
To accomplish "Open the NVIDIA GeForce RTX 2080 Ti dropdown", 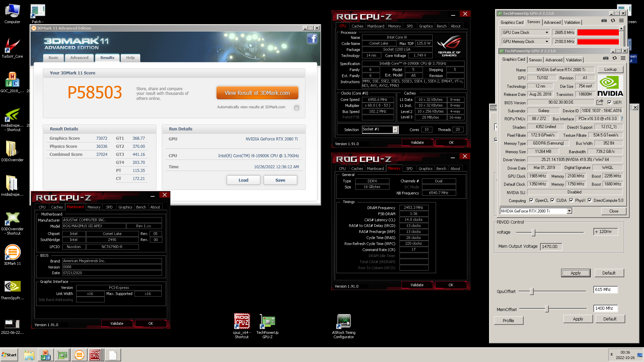I will (569, 211).
